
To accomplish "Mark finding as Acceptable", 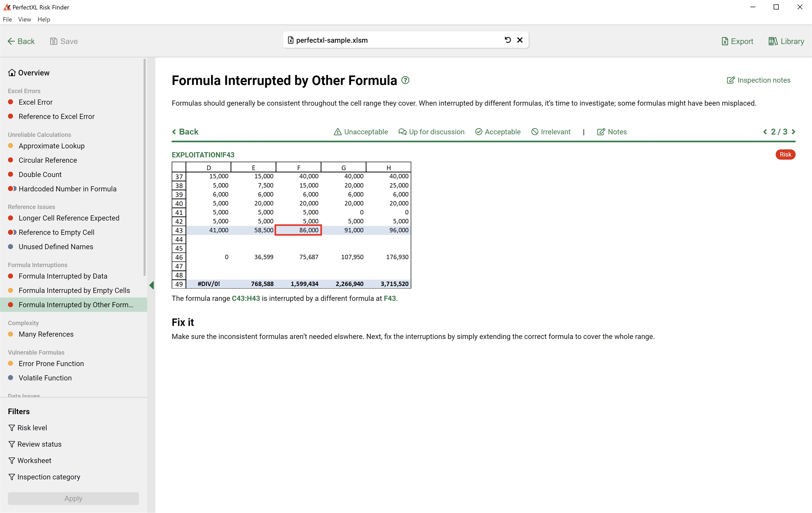I will coord(498,132).
